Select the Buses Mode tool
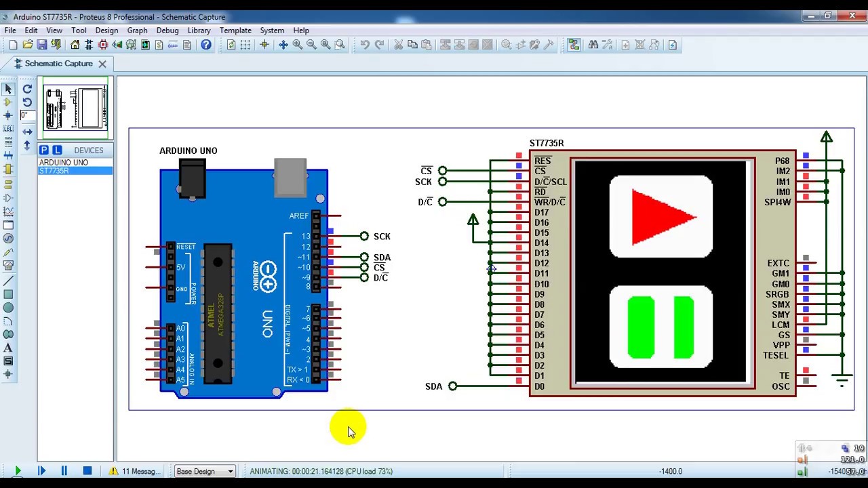 pos(8,156)
